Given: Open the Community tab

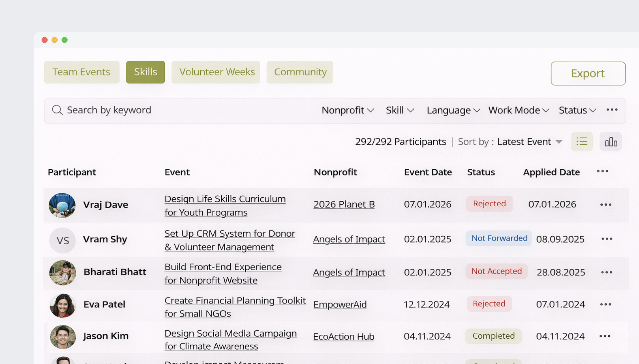Looking at the screenshot, I should coord(300,72).
